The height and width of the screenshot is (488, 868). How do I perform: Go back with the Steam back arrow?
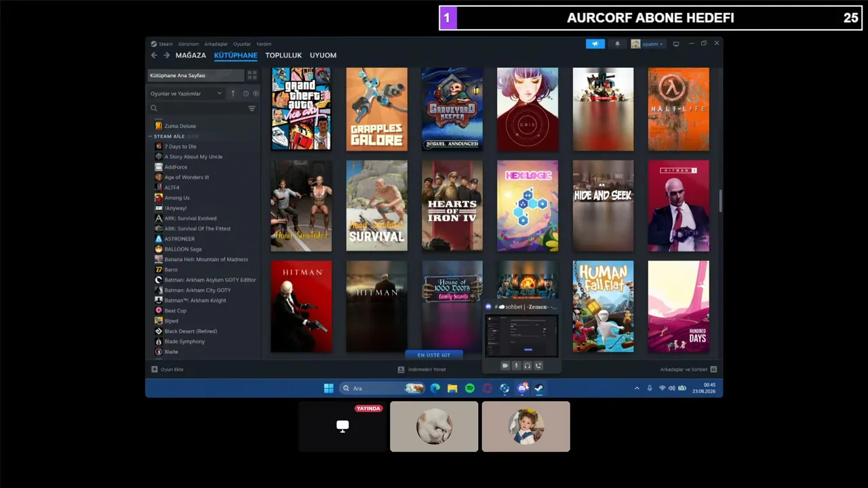point(154,56)
